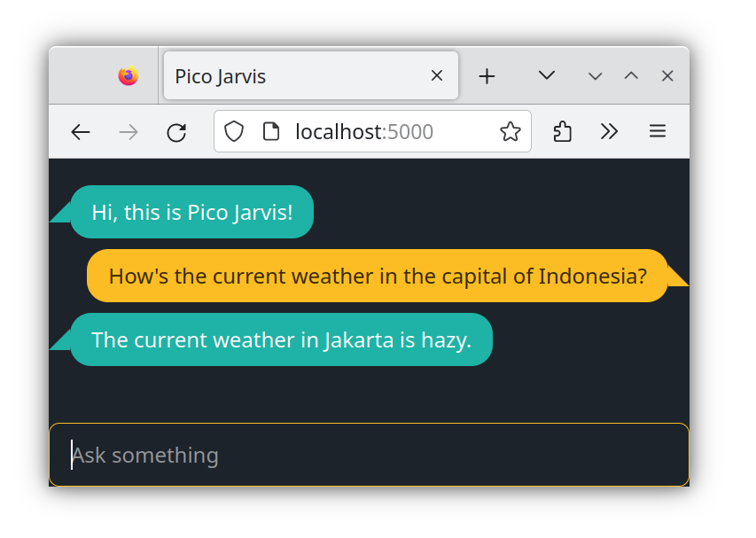Open the tracking protection shield icon
This screenshot has width=756, height=538.
click(x=234, y=131)
